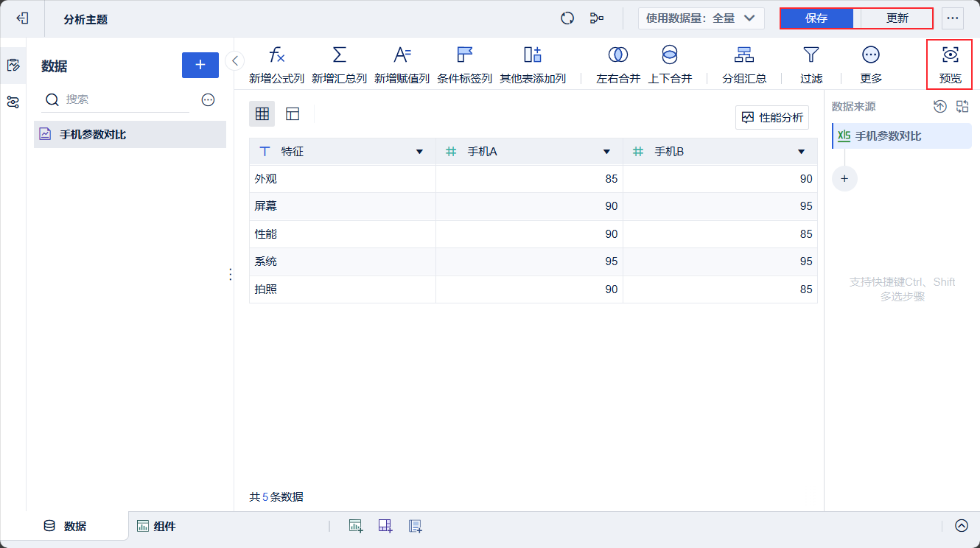Click the 系统 cell
980x548 pixels.
[343, 261]
